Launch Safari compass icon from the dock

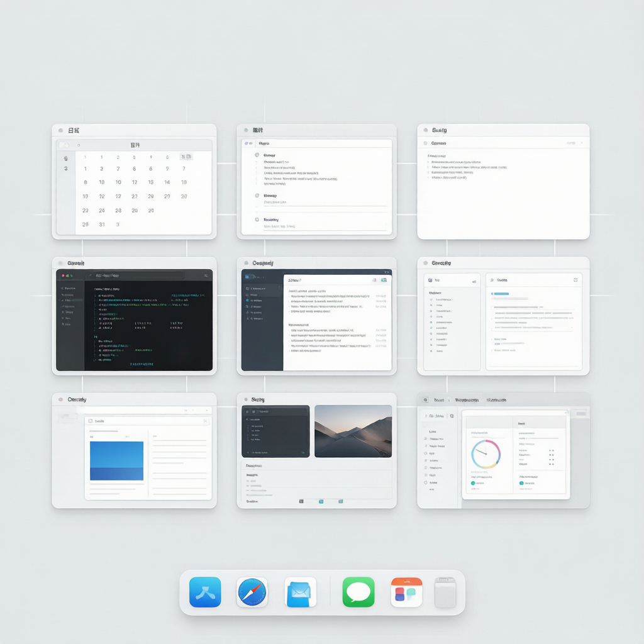point(252,592)
